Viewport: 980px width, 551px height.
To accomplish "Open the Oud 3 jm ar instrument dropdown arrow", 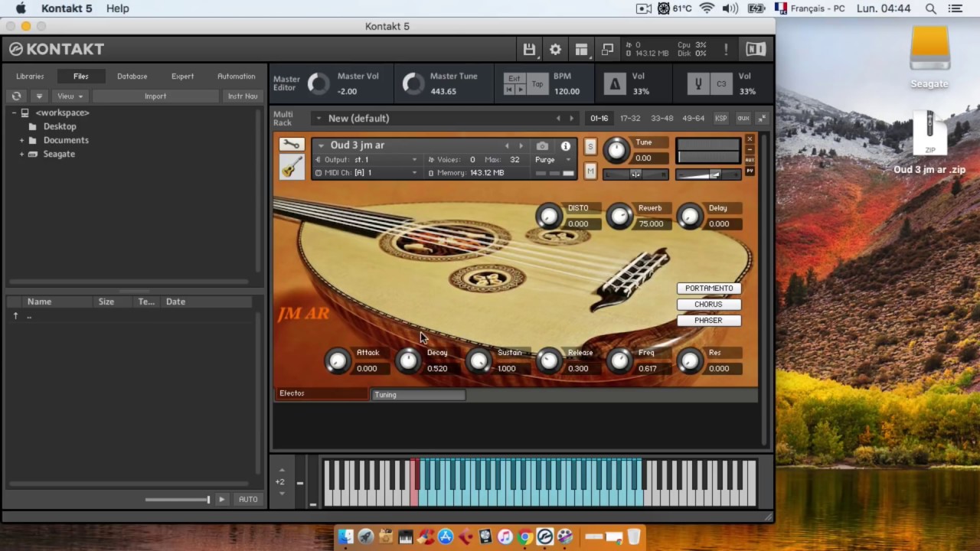I will [x=321, y=145].
